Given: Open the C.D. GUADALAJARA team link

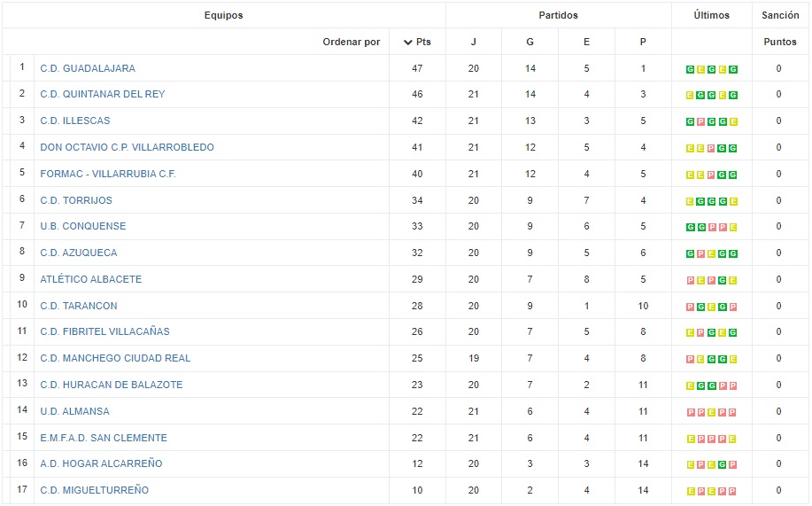Looking at the screenshot, I should click(x=88, y=68).
